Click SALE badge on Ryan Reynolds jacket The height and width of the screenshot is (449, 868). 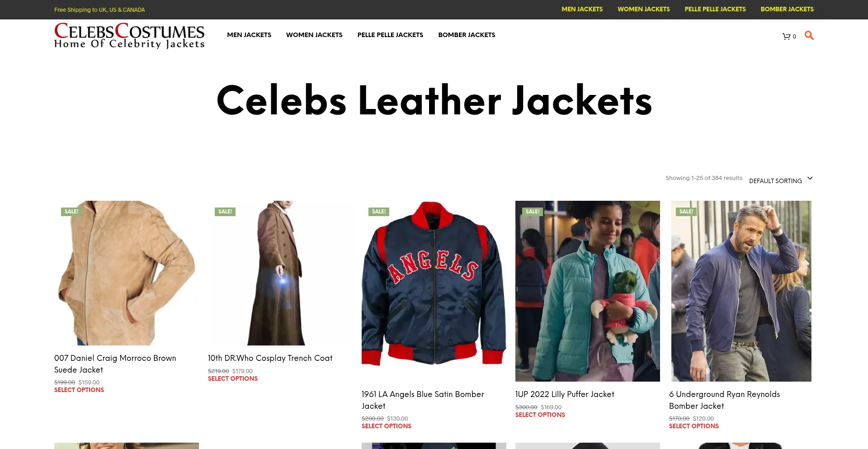pyautogui.click(x=686, y=212)
